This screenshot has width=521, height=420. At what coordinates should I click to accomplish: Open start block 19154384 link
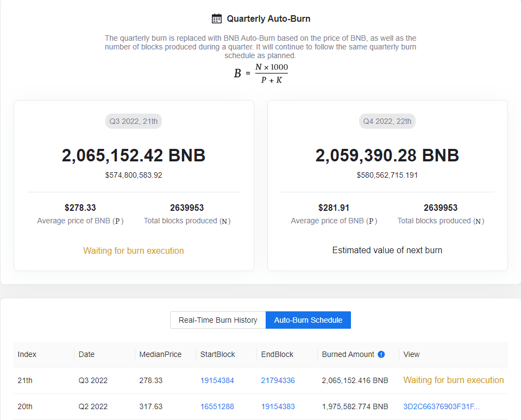(217, 380)
